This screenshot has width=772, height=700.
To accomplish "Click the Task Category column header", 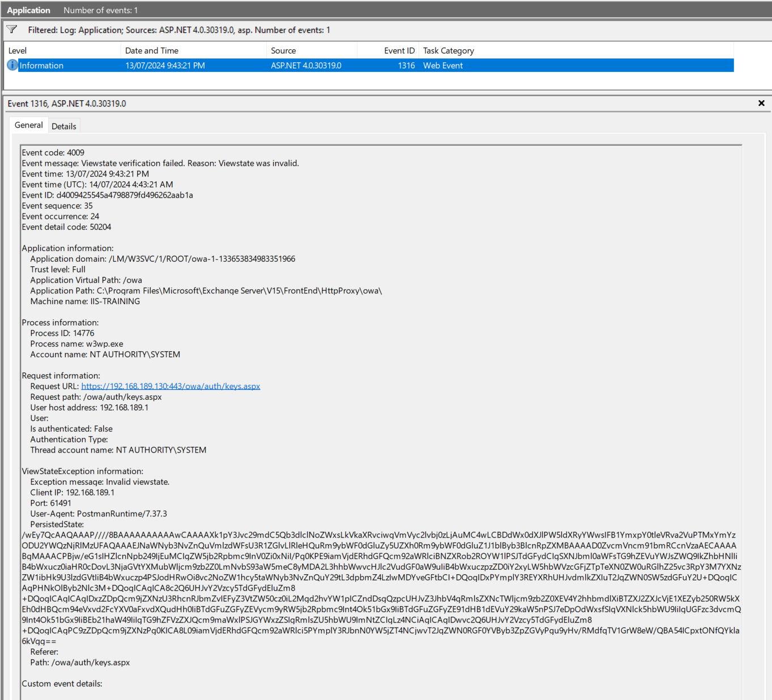I will click(448, 50).
